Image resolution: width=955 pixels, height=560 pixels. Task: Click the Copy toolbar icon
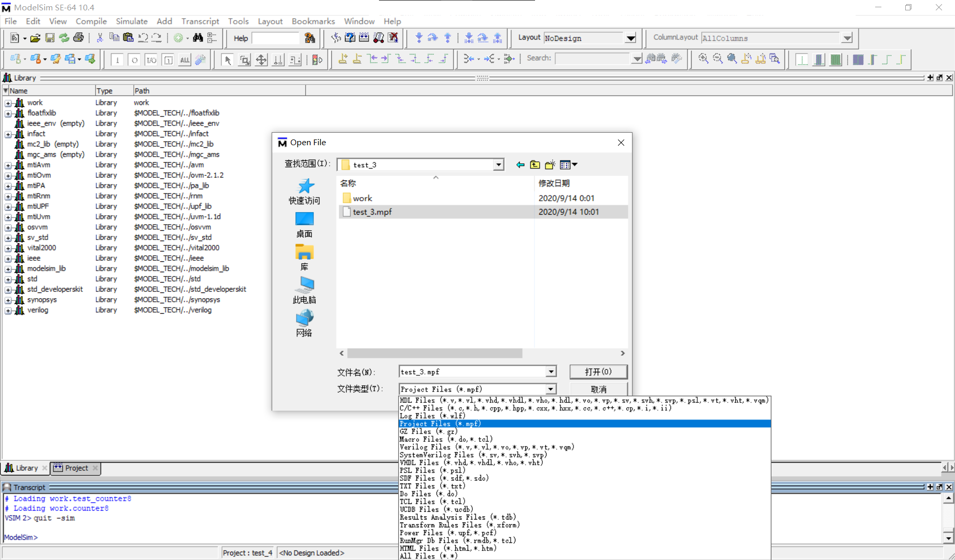coord(114,38)
